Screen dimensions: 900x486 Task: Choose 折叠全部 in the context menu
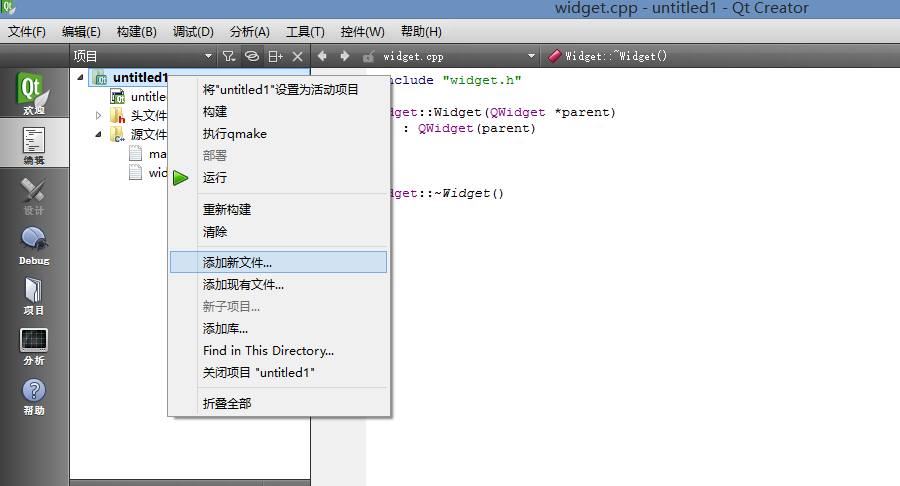pyautogui.click(x=278, y=404)
